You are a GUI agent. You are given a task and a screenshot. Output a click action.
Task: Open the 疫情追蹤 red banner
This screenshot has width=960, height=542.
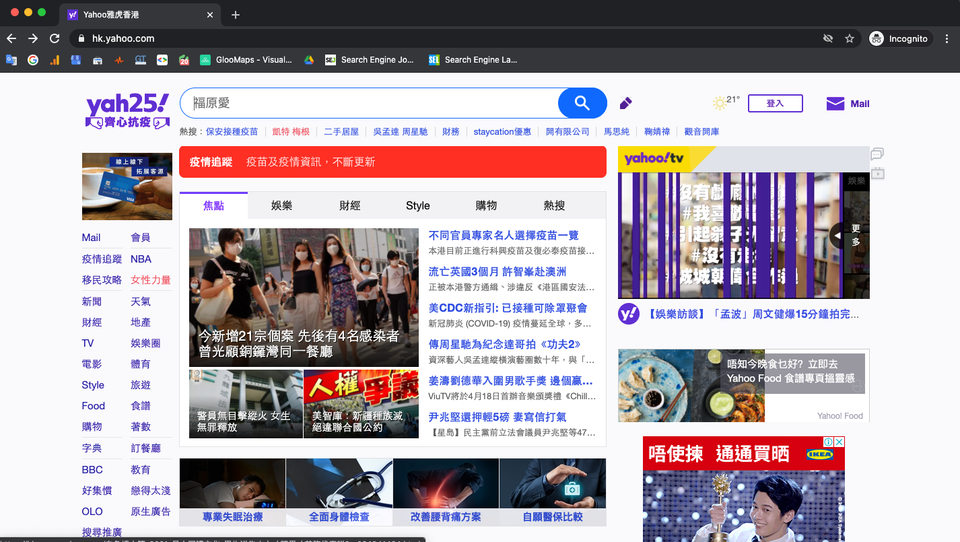click(392, 162)
